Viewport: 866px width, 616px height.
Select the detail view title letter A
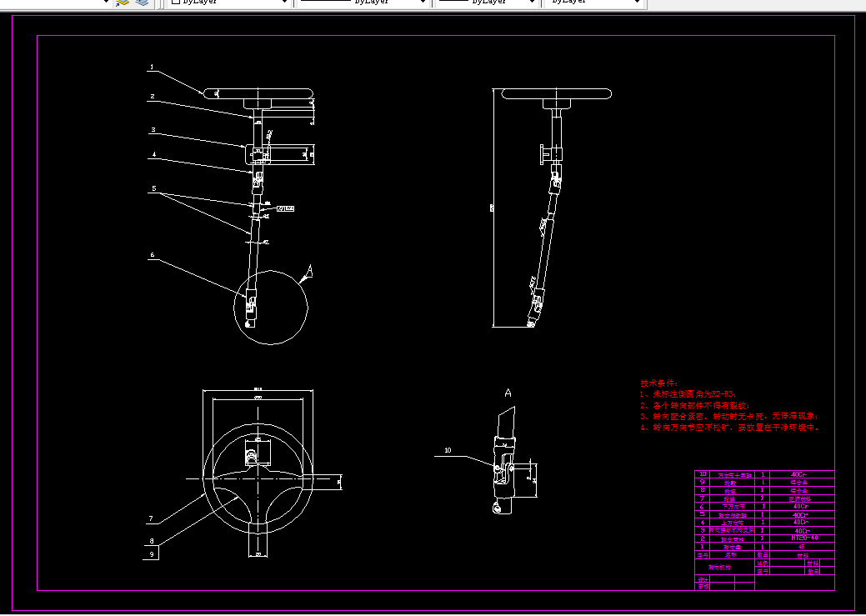(508, 393)
